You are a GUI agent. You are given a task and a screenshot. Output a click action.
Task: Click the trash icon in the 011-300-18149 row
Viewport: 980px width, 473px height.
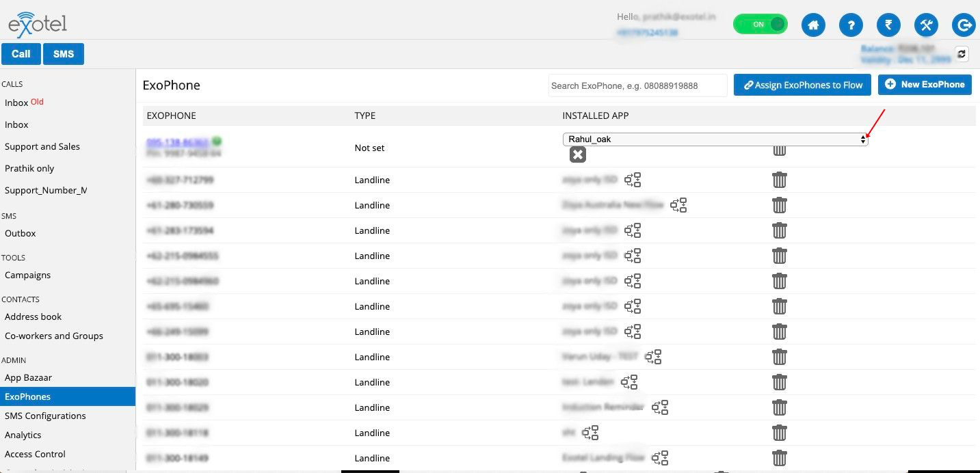pos(780,458)
